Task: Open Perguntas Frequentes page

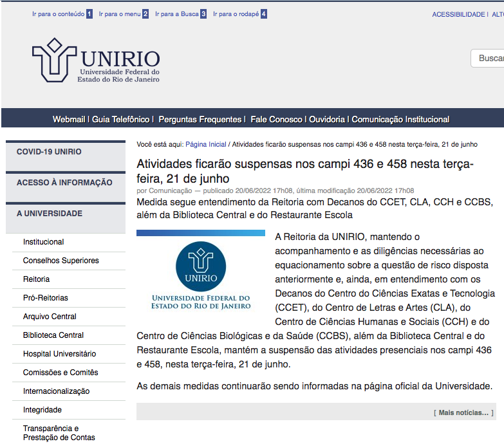Action: pos(200,119)
